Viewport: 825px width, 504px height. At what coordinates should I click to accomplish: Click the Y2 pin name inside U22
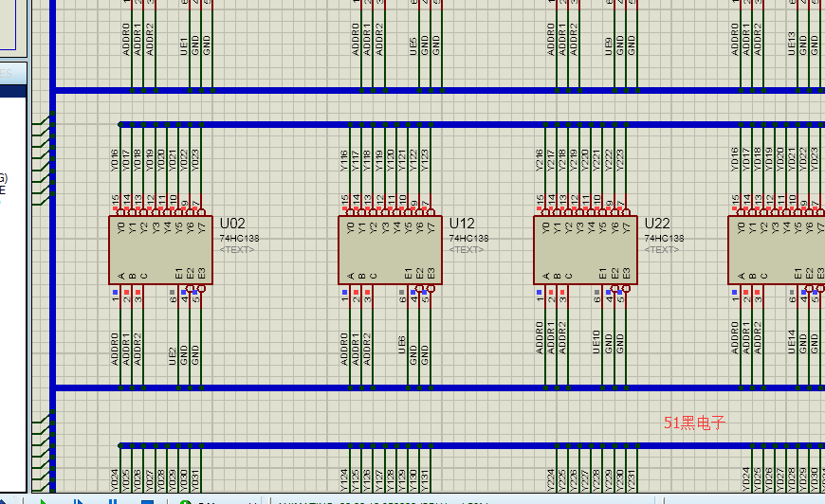569,228
